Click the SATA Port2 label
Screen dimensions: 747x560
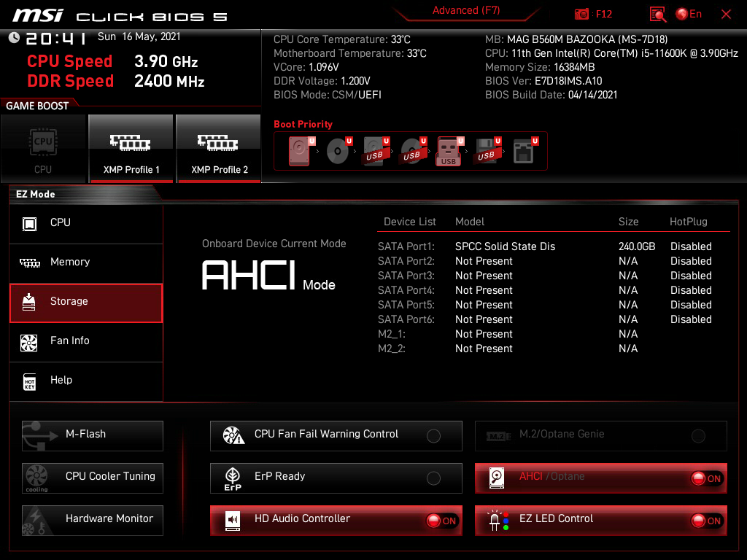[x=406, y=262]
